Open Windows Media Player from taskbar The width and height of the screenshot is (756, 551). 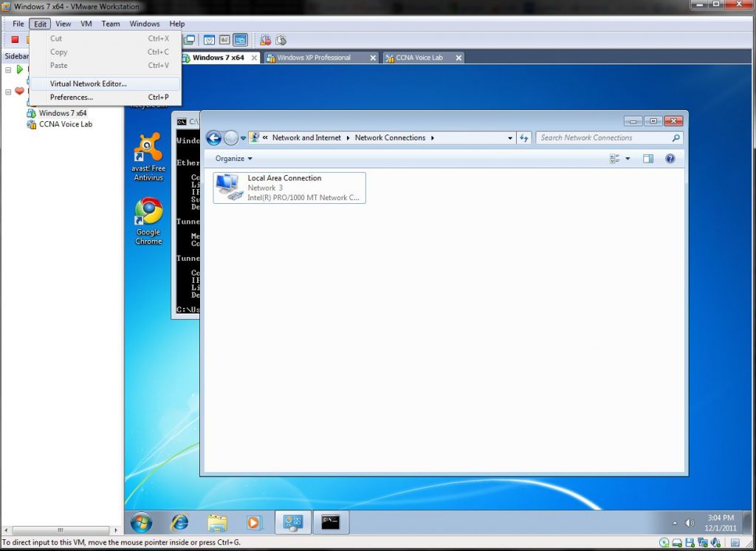click(x=254, y=522)
